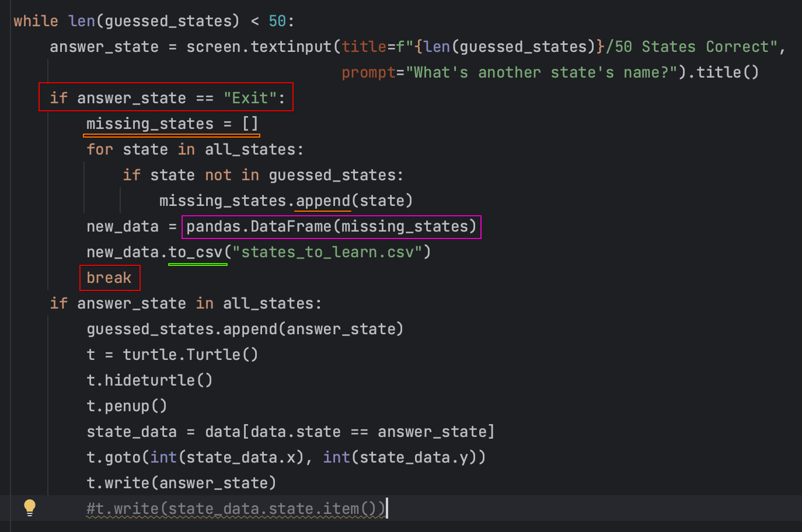Click 'pandas.DataFrame(missing_states)' expression
The height and width of the screenshot is (532, 802).
pyautogui.click(x=332, y=227)
